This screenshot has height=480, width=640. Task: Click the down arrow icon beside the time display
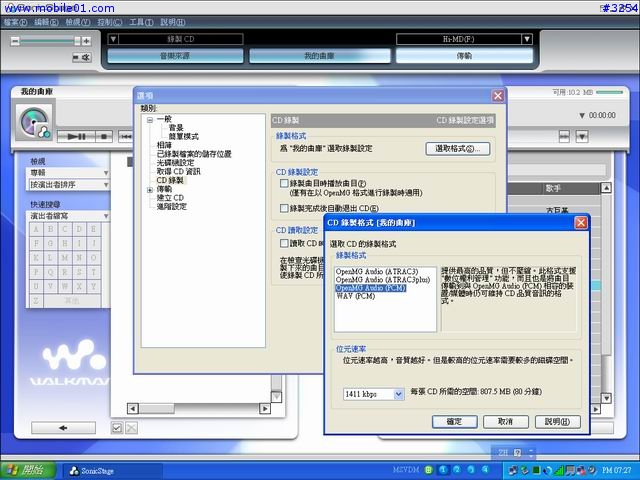[x=582, y=116]
